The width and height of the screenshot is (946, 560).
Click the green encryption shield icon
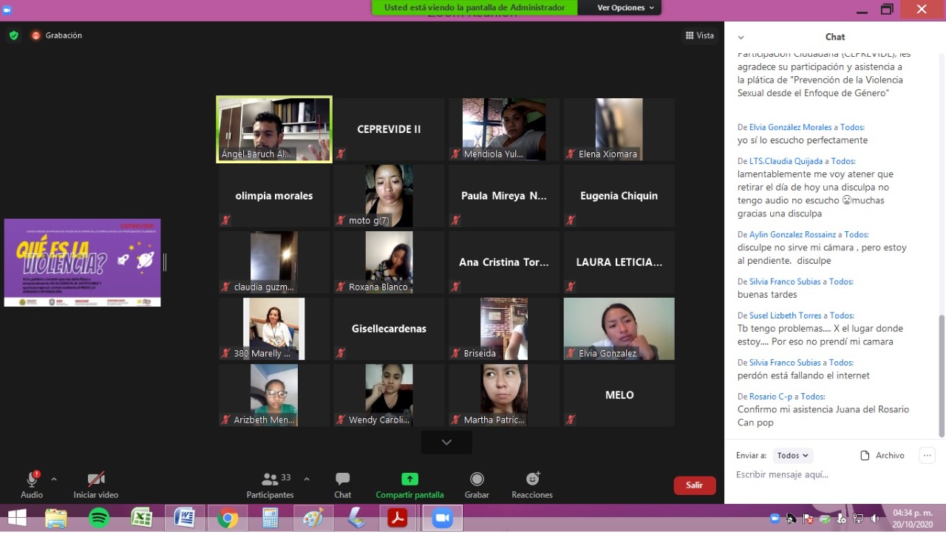pos(13,35)
